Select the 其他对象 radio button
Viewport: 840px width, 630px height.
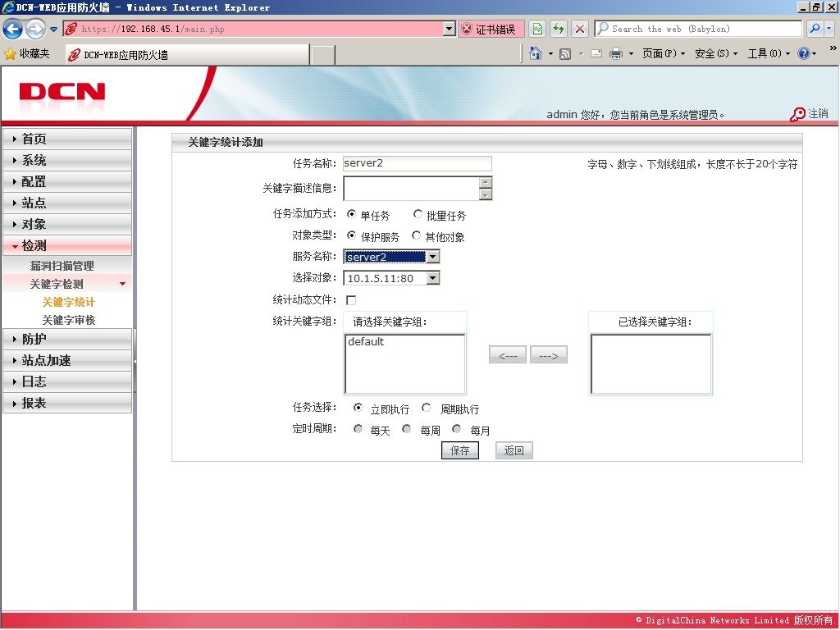tap(416, 235)
